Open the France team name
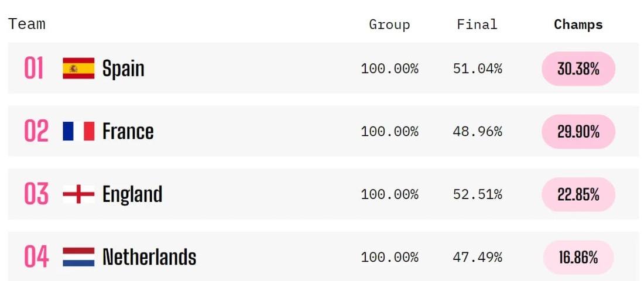This screenshot has height=281, width=644. [x=128, y=132]
